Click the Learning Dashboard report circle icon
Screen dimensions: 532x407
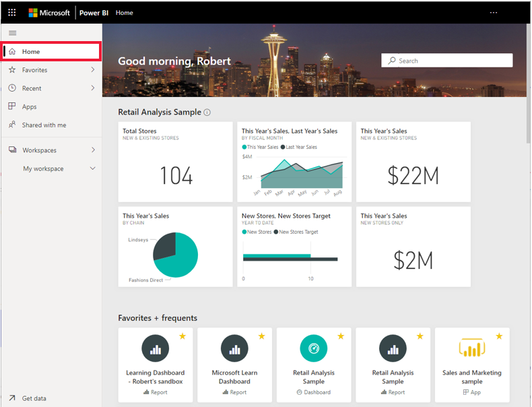pos(156,348)
